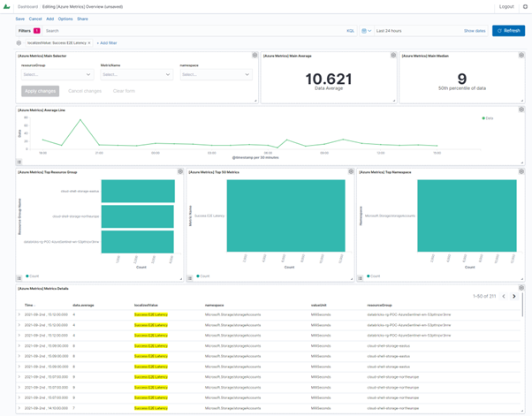Image resolution: width=532 pixels, height=416 pixels.
Task: Open the Average Line panel gear options
Action: (x=521, y=110)
